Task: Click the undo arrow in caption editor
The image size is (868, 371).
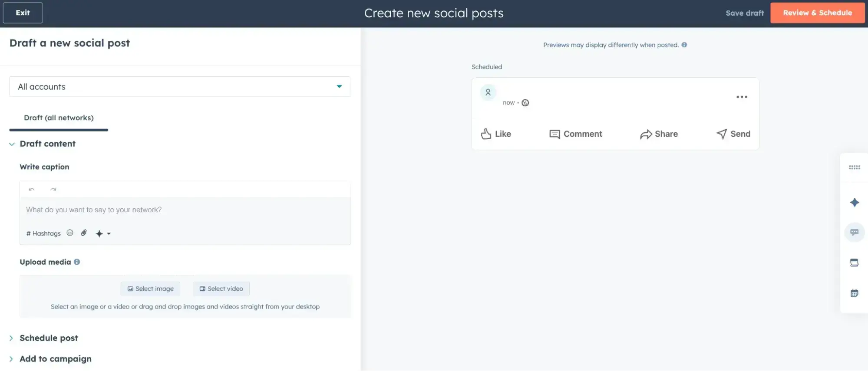Action: pos(32,189)
